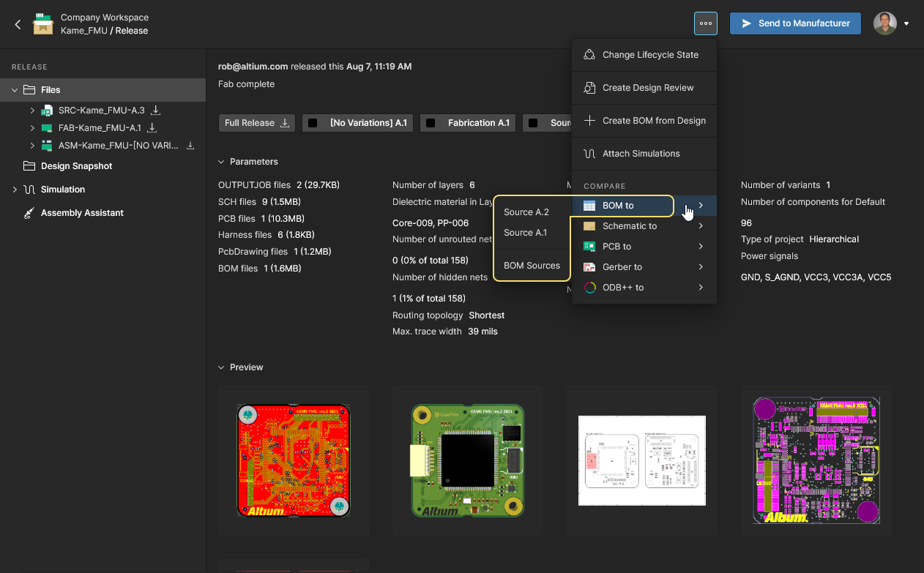Open the BOM to compare submenu
The height and width of the screenshot is (573, 924).
click(x=644, y=206)
